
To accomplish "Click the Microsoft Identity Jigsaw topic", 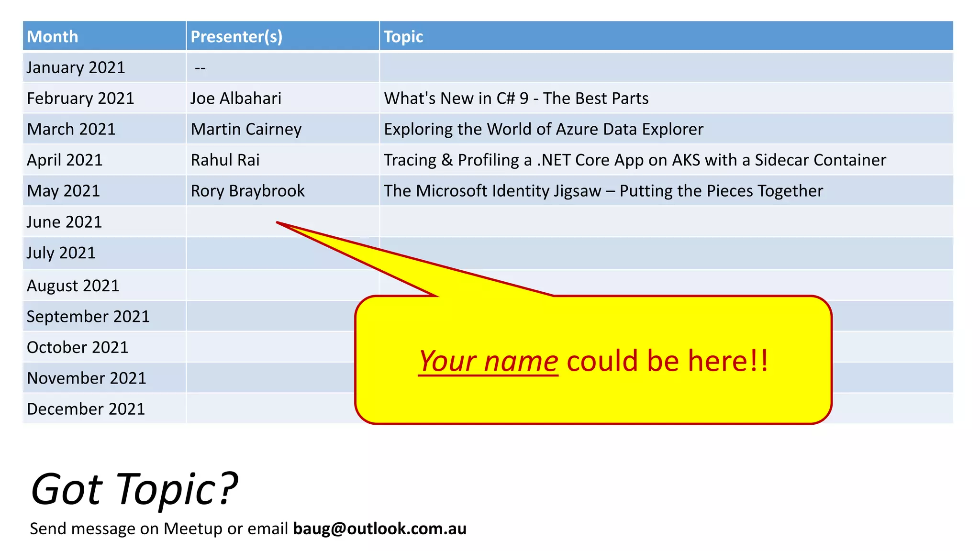I will click(603, 191).
